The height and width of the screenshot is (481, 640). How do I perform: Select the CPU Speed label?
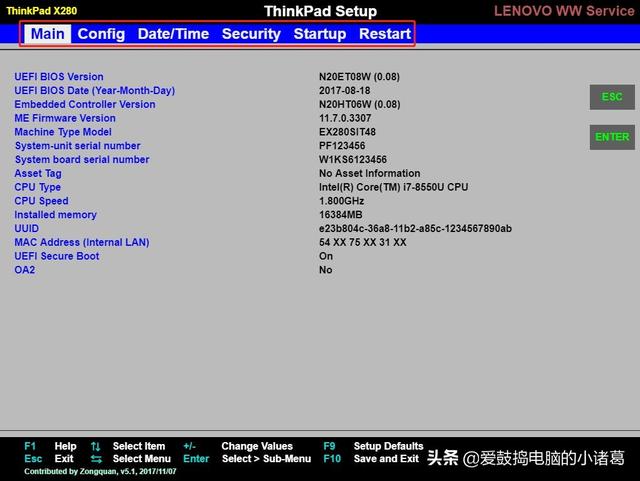coord(41,201)
